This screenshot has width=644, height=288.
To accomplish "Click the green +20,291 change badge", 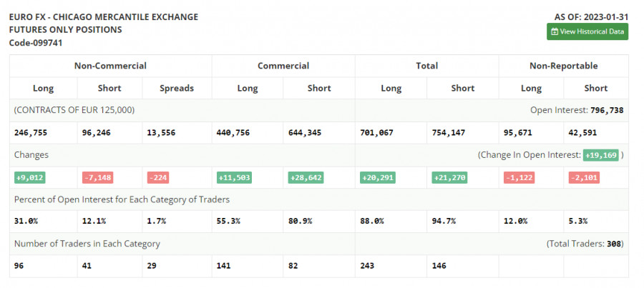I will (x=378, y=178).
